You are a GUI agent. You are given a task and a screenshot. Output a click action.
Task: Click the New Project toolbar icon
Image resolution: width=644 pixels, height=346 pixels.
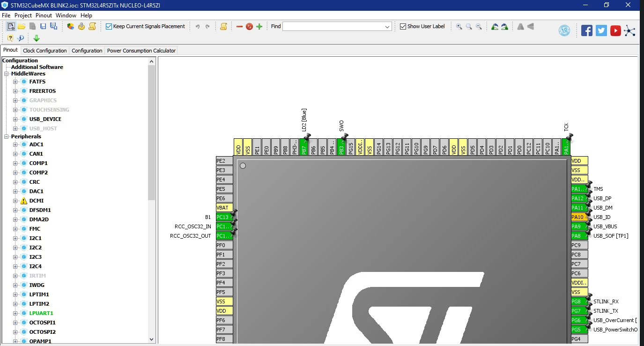11,26
